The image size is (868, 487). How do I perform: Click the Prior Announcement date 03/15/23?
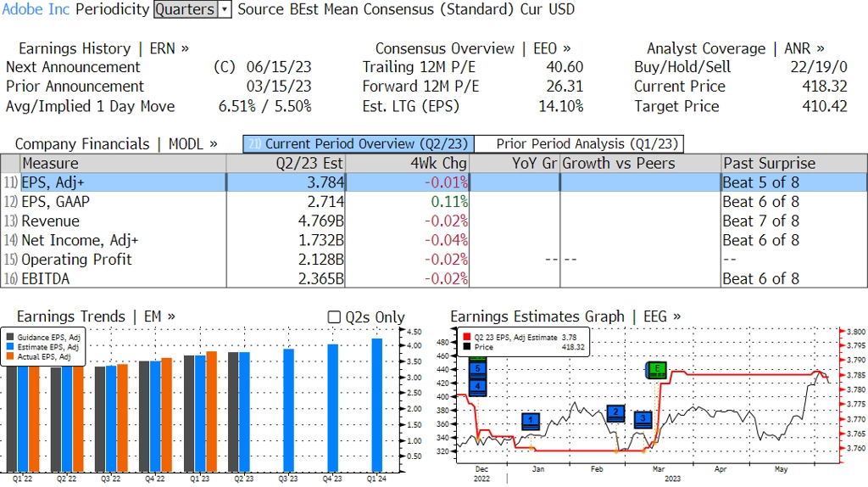coord(279,87)
